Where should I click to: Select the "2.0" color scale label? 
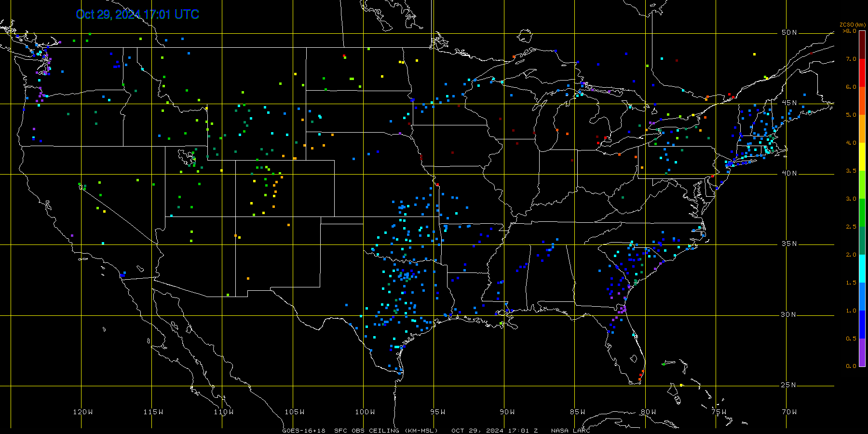click(851, 255)
